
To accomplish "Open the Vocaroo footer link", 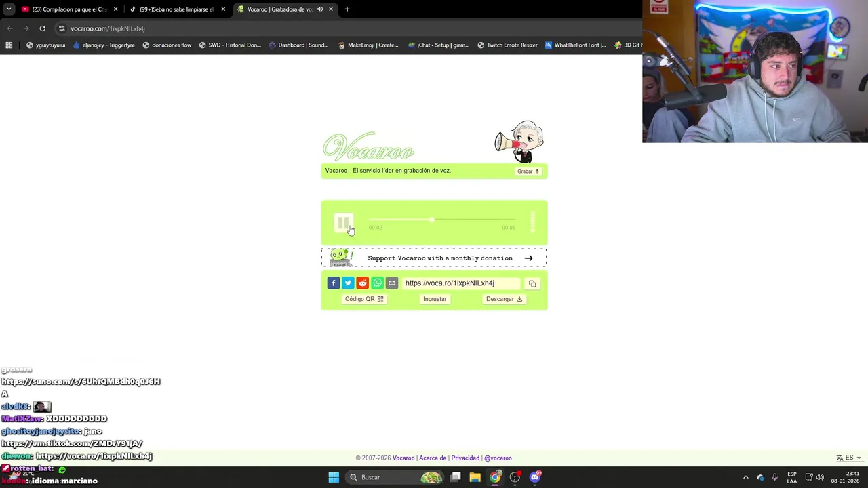I will click(x=403, y=458).
